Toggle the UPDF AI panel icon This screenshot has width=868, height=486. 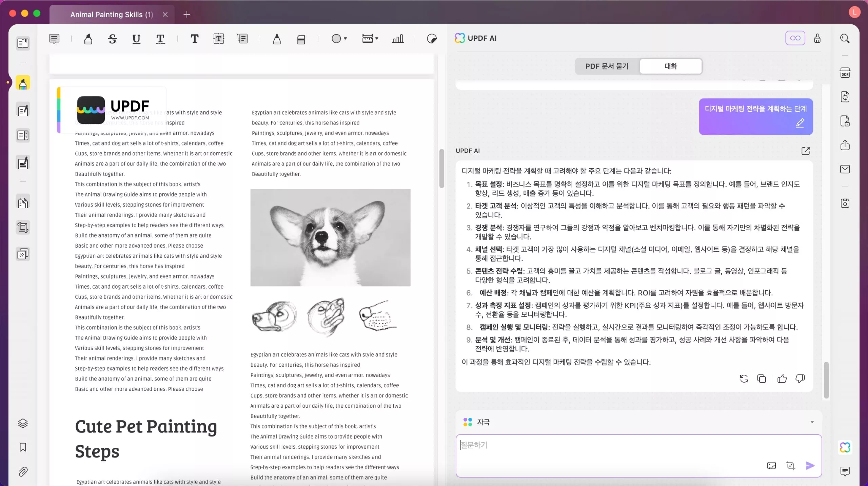pos(845,447)
